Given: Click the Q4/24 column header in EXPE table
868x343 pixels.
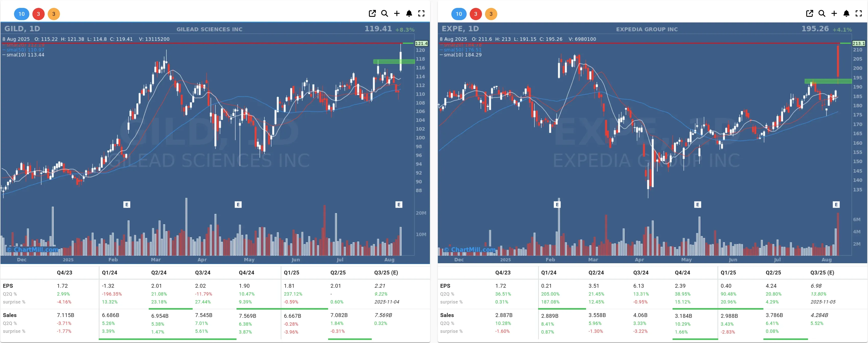Looking at the screenshot, I should 682,273.
